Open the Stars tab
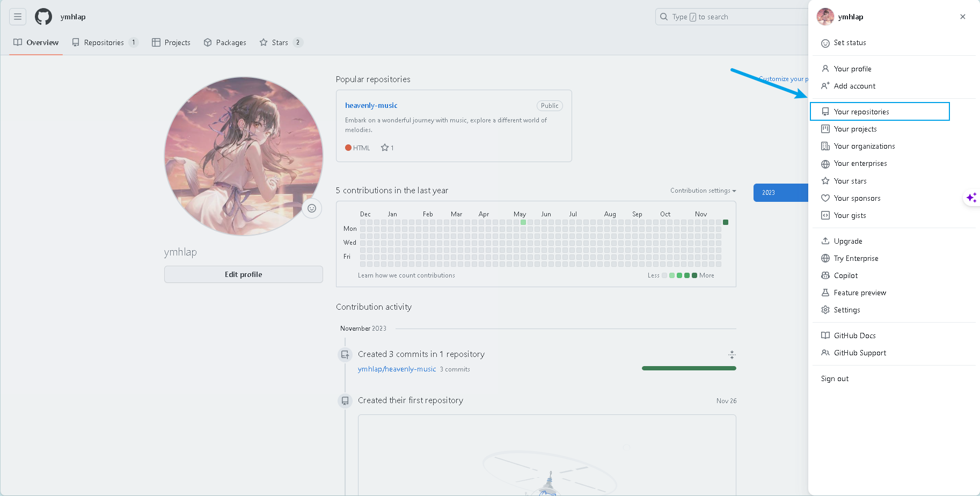 click(x=280, y=42)
